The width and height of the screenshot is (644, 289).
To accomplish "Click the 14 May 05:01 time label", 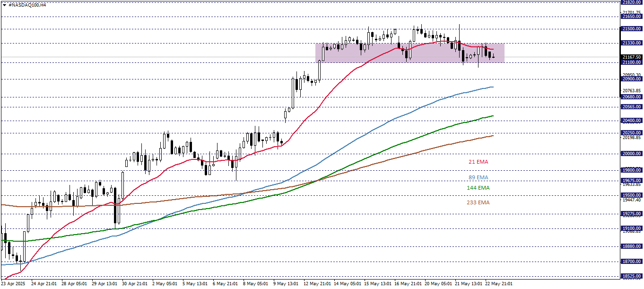I will 347,284.
